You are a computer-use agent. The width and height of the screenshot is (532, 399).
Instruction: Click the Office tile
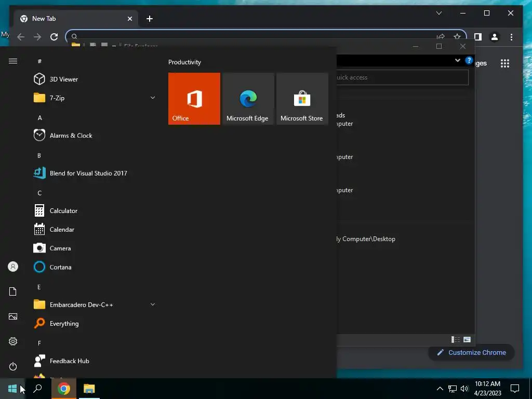coord(194,98)
